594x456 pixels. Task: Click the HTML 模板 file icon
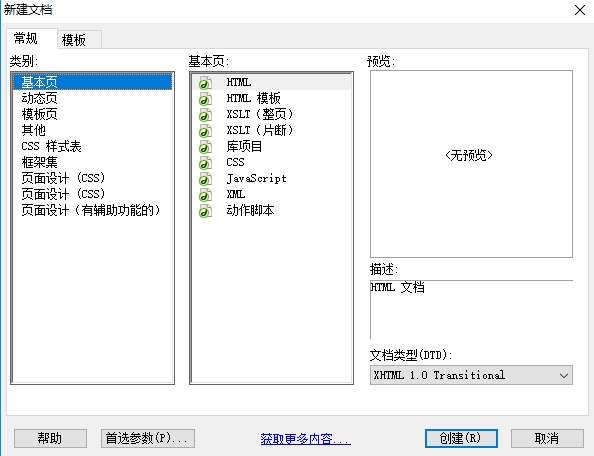[x=205, y=99]
